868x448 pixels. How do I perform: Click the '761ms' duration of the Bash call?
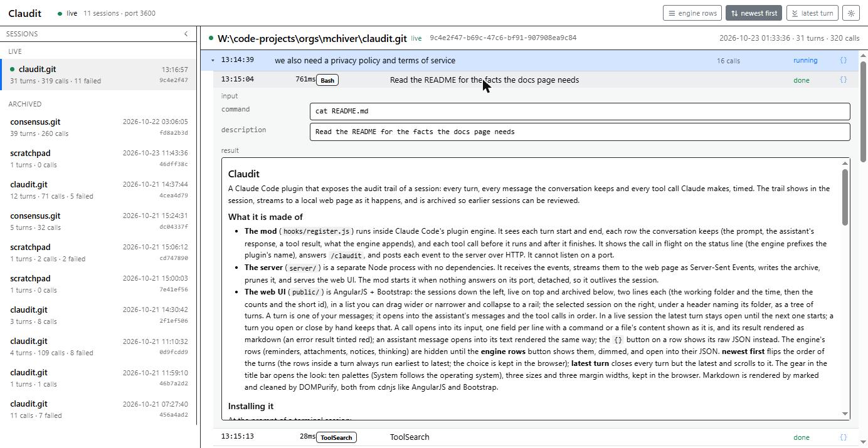coord(305,80)
